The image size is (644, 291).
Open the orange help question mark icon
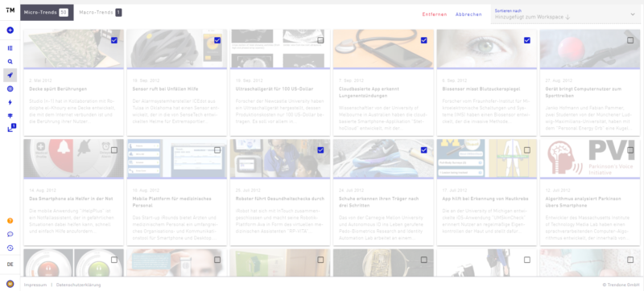pos(10,221)
